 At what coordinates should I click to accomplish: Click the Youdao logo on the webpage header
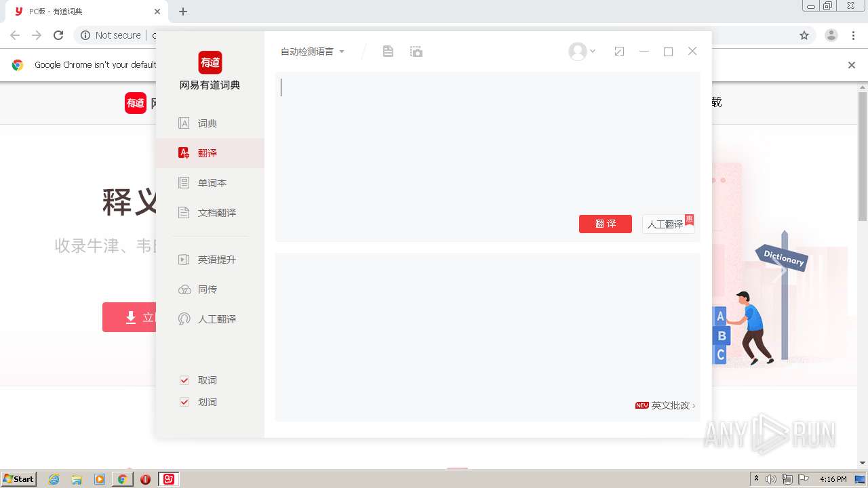tap(136, 103)
